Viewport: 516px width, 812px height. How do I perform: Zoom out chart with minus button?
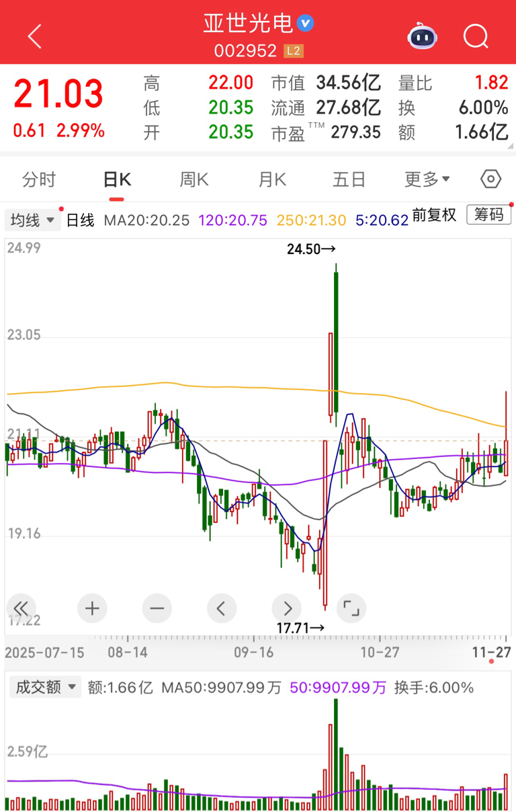pyautogui.click(x=157, y=609)
